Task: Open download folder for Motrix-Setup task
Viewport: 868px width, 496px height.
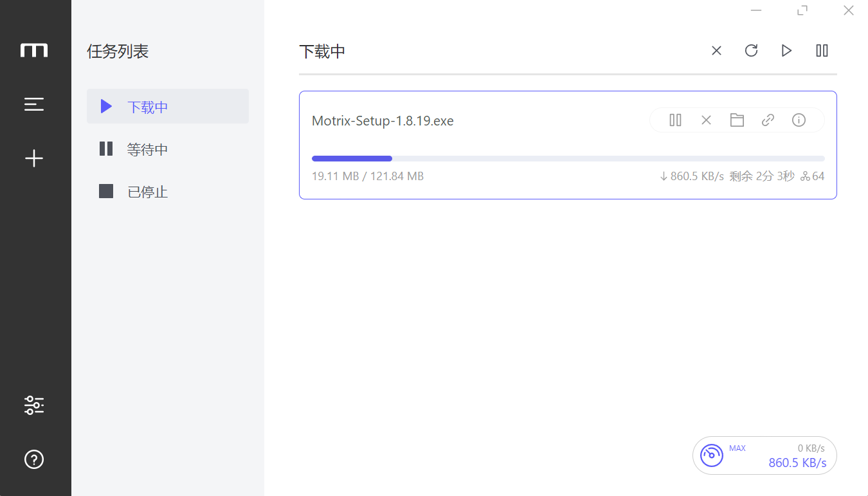Action: (x=737, y=120)
